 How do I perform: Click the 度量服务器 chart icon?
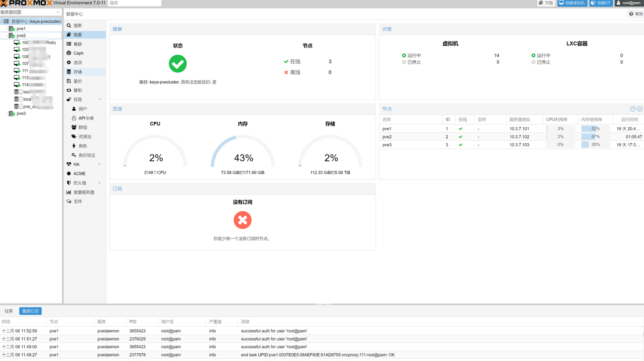(69, 192)
